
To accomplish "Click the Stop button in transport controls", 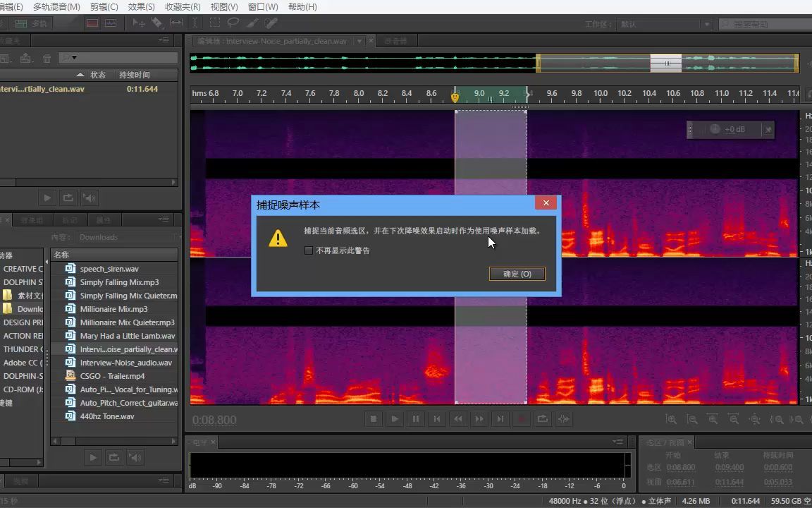I will click(x=374, y=419).
